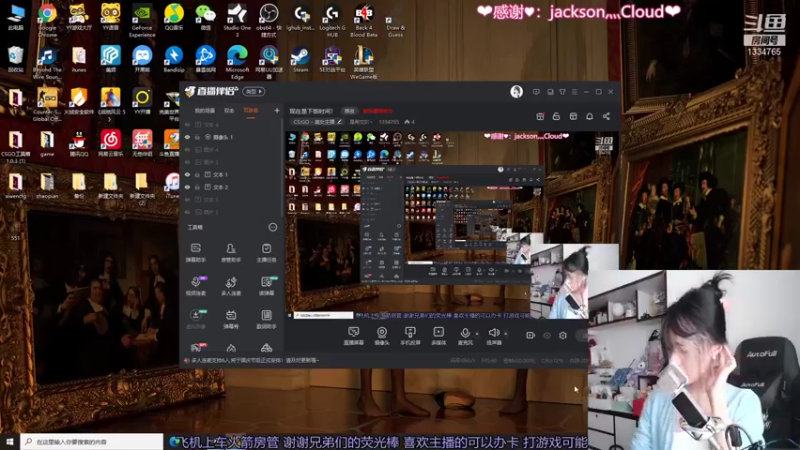The width and height of the screenshot is (800, 450).
Task: Open the hamburger menu in the title bar
Action: tap(574, 92)
